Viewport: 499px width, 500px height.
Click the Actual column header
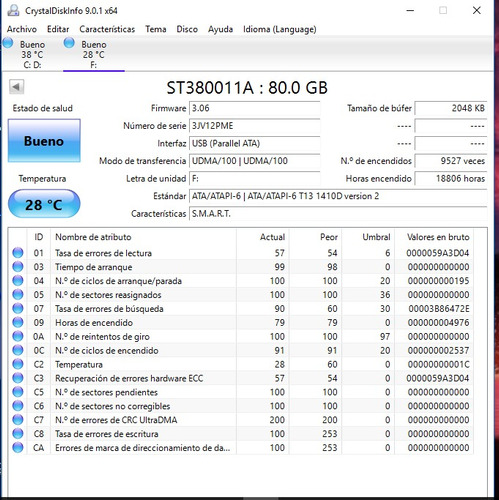click(x=263, y=237)
